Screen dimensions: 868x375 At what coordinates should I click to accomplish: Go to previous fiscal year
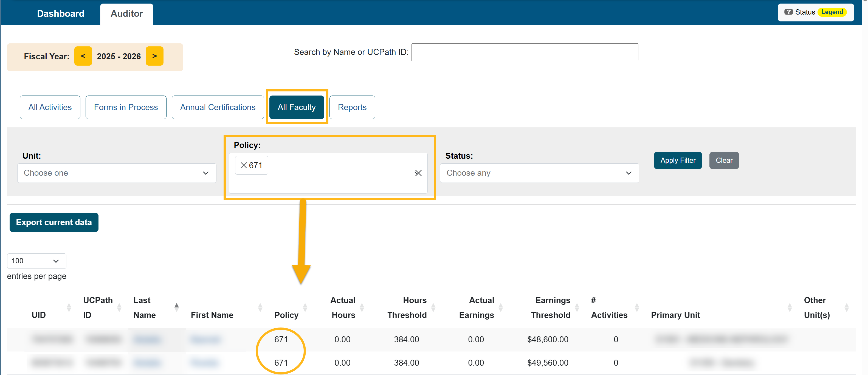83,56
